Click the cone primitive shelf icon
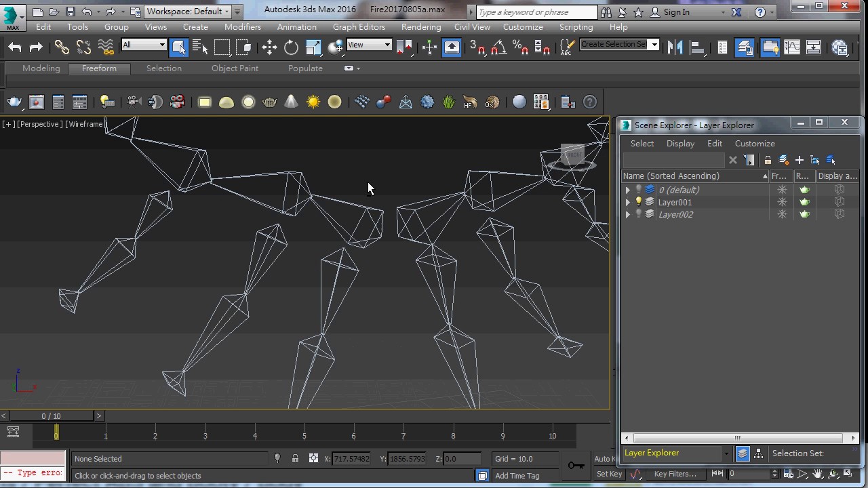868x488 pixels. tap(291, 102)
